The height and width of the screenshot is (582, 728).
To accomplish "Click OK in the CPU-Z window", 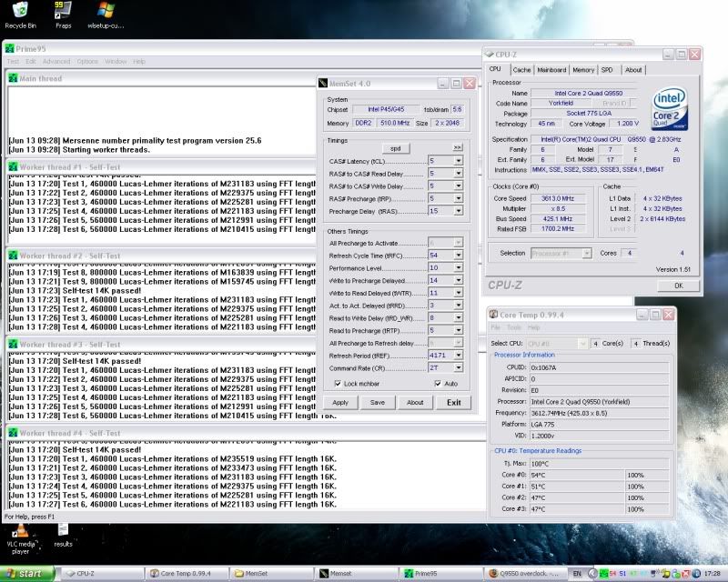I will click(678, 286).
